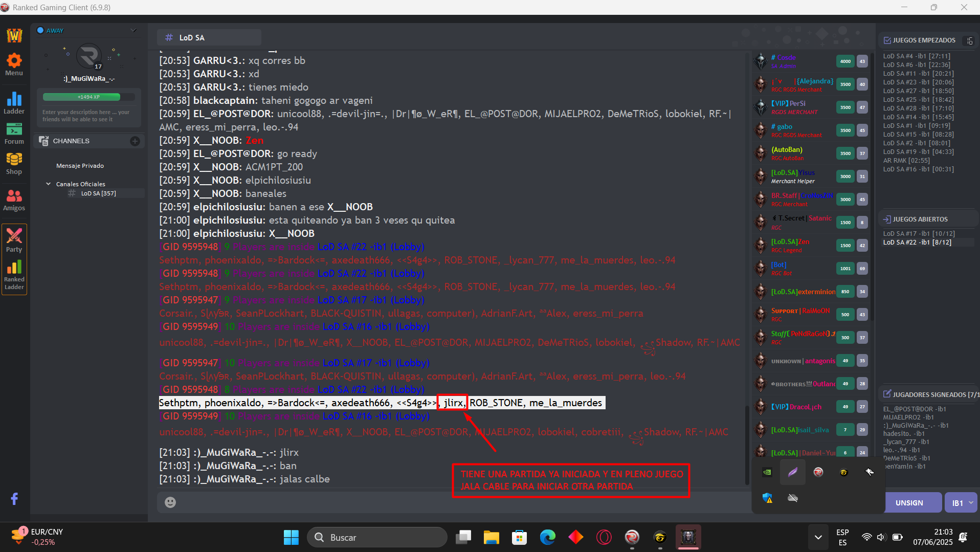Click the Garena tray icon
Viewport: 980px width, 552px height.
[x=844, y=472]
